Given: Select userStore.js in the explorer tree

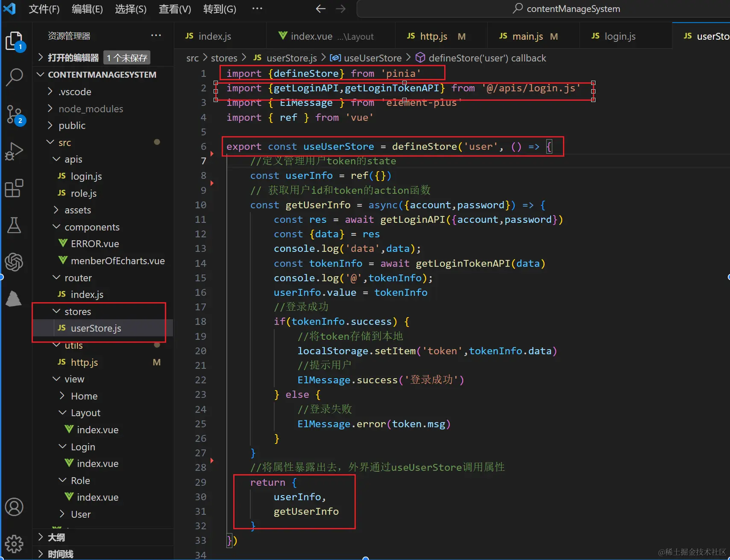Looking at the screenshot, I should [103, 328].
